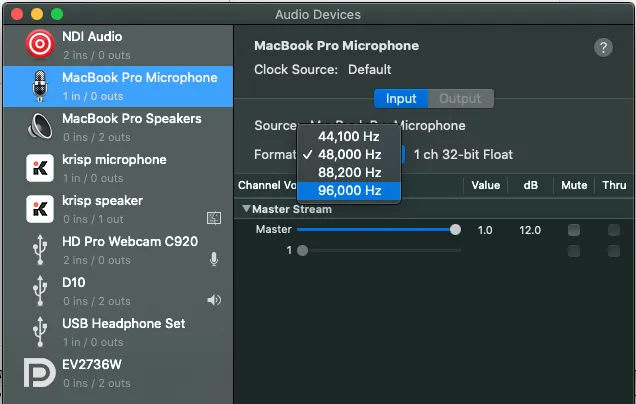Toggle Mute checkbox for channel 1
Screen dimensions: 636x404
click(x=573, y=250)
